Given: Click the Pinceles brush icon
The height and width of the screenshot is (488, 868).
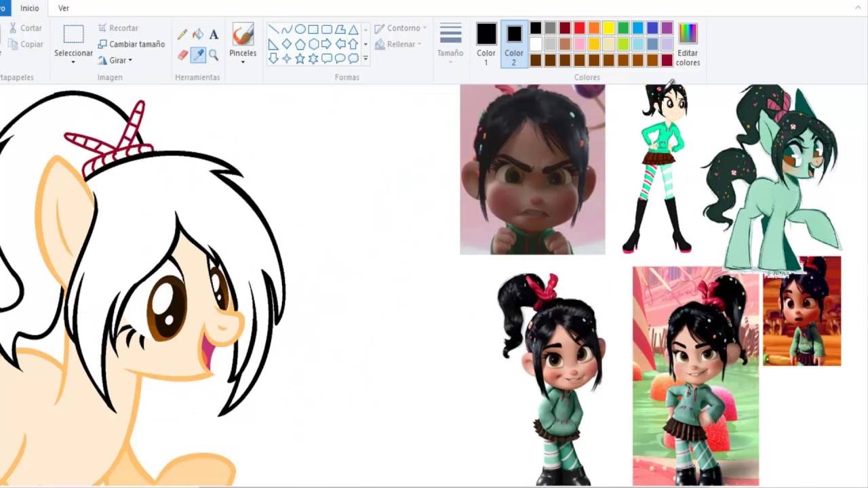Looking at the screenshot, I should click(243, 34).
